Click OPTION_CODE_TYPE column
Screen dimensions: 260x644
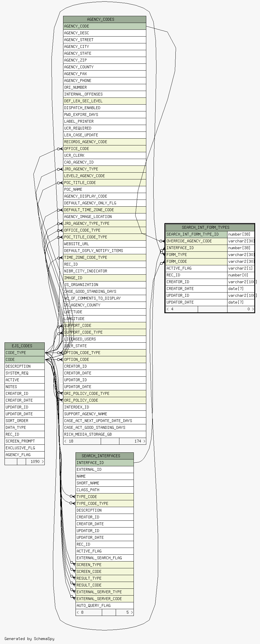click(105, 353)
